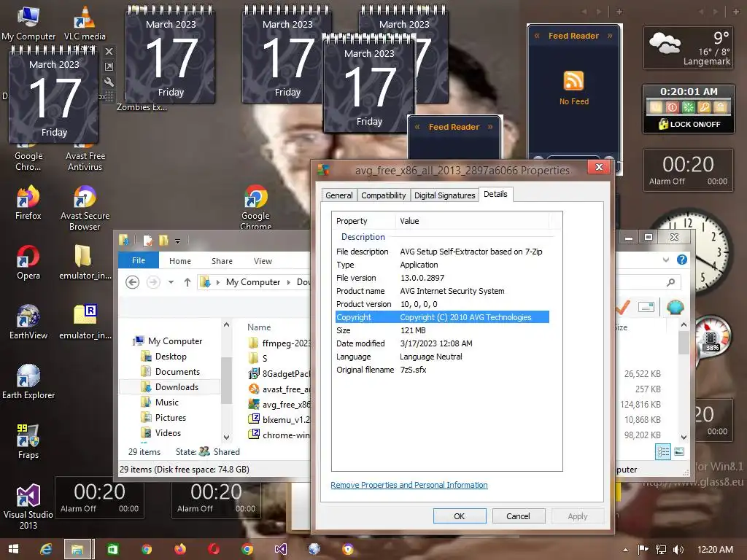Viewport: 747px width, 560px height.
Task: Open the Digital Signatures tab
Action: 444,195
